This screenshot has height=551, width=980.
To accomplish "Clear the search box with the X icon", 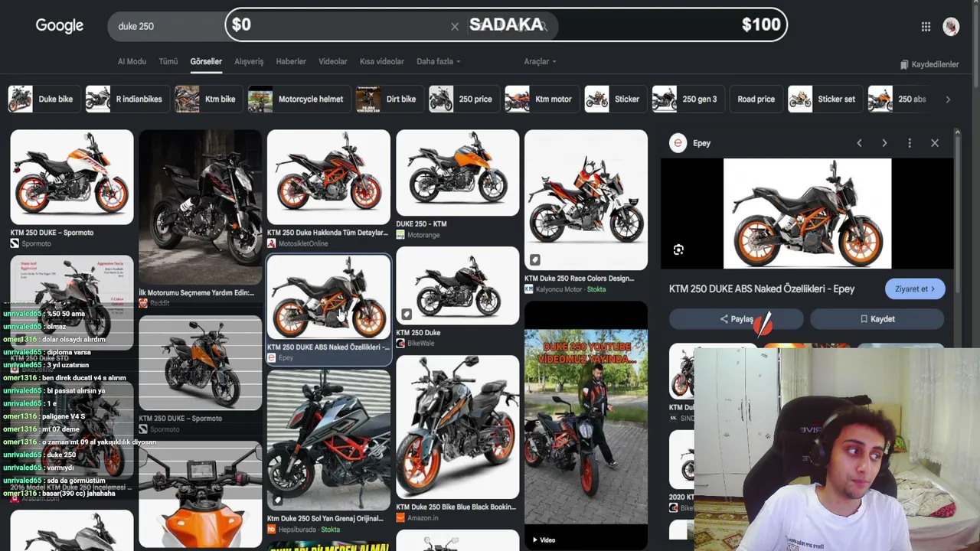I will tap(455, 27).
